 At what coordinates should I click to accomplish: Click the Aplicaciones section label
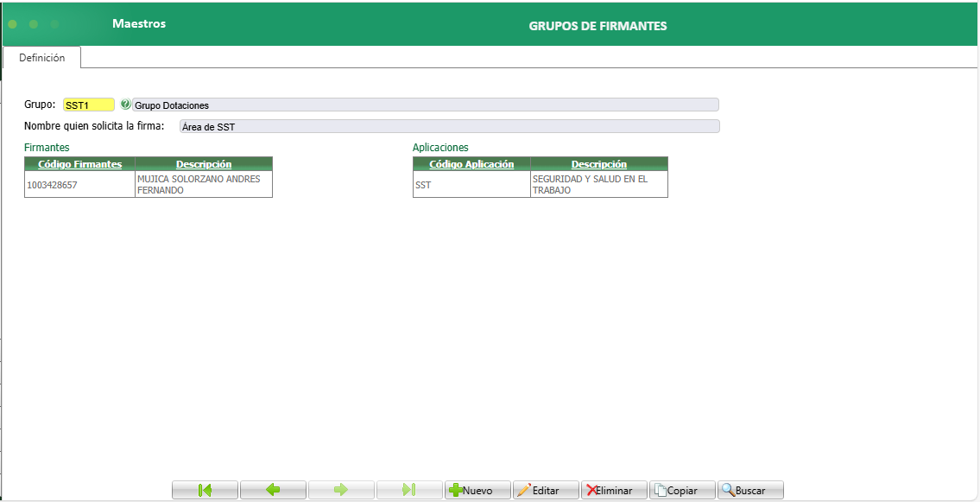(440, 148)
